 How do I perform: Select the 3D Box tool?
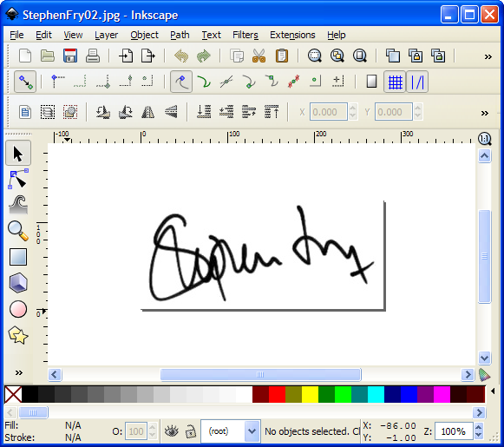tap(18, 283)
